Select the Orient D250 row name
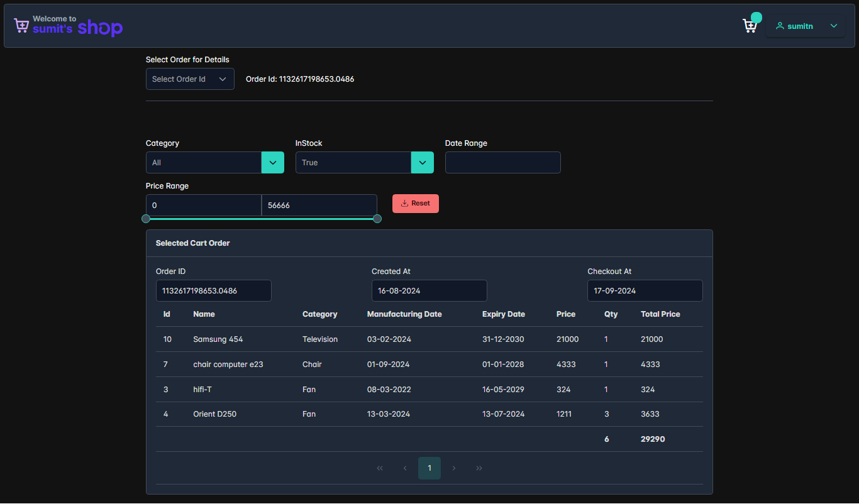The height and width of the screenshot is (504, 859). 215,414
